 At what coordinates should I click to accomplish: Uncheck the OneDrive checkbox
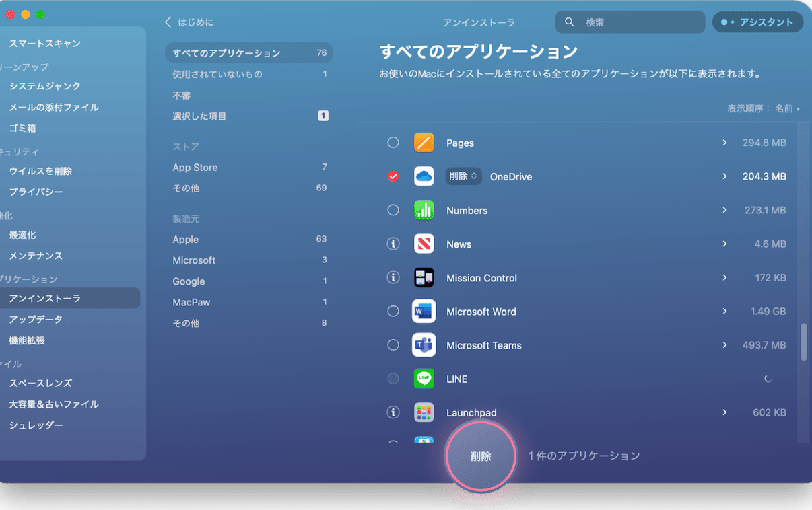pyautogui.click(x=393, y=176)
